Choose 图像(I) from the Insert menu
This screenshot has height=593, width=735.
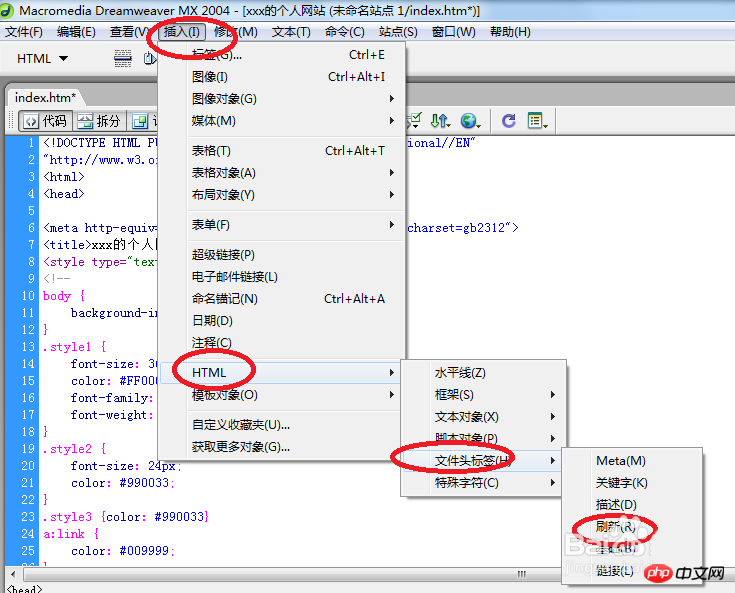[282, 77]
